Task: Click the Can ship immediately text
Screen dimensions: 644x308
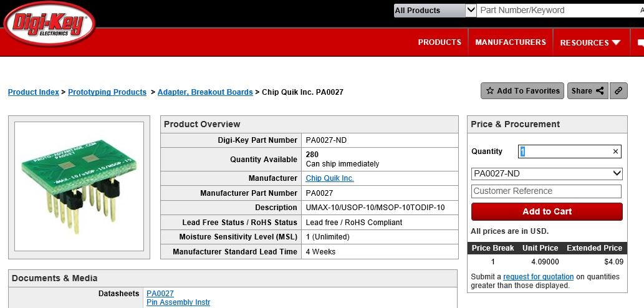Action: [x=342, y=164]
